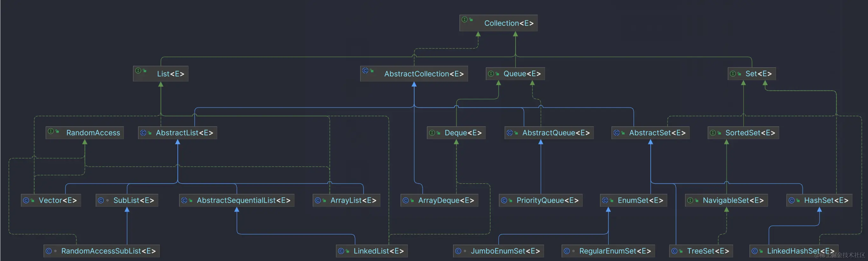Click the class icon beside AbstractSequentialList<E>
Screen dimensions: 868x261
(x=184, y=200)
